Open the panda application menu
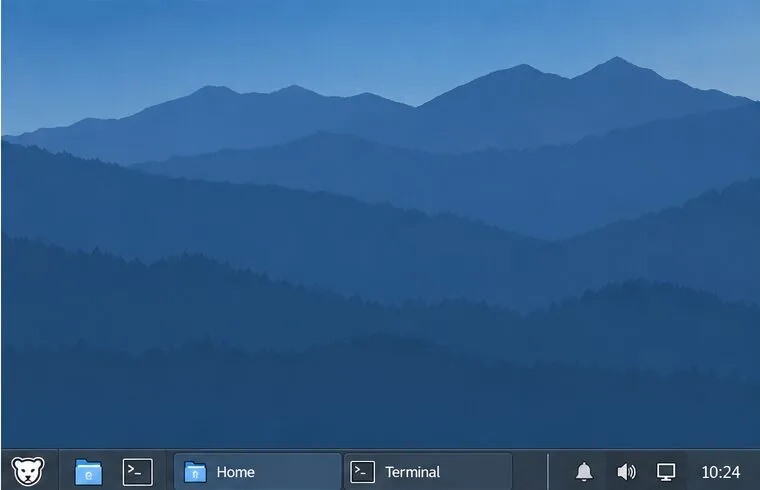The image size is (760, 490). click(x=28, y=471)
